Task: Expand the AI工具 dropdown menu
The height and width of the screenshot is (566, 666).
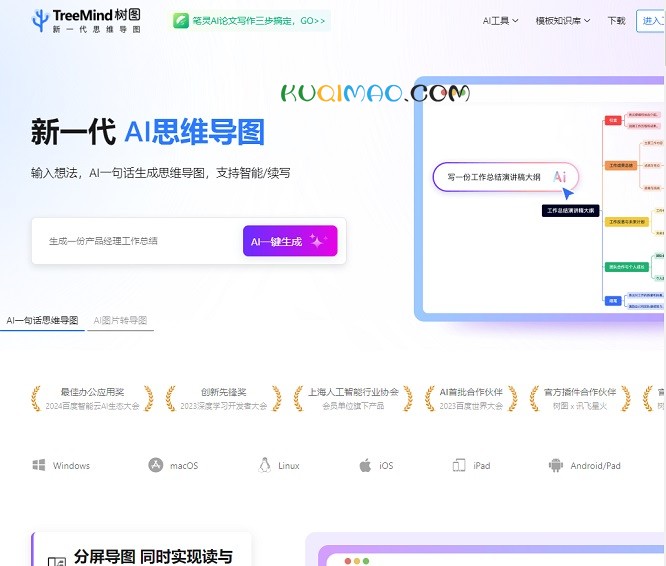Action: pos(500,20)
